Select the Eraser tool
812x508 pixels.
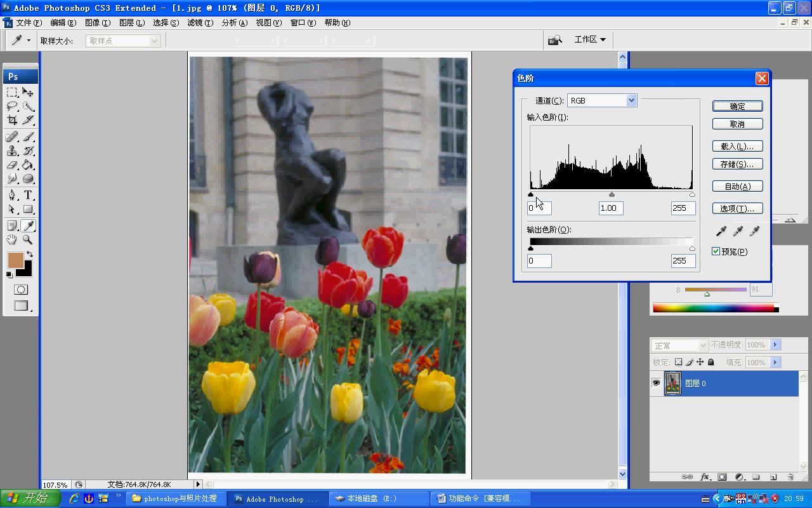pyautogui.click(x=12, y=164)
